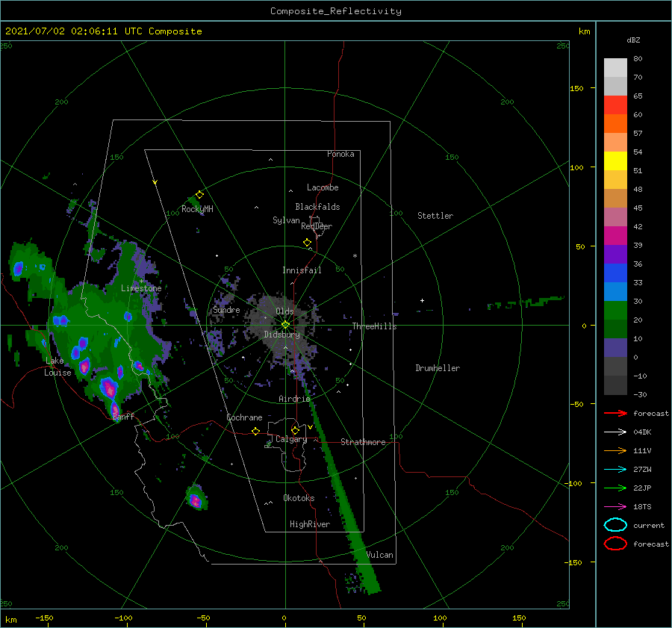Click the RedDeer city label
Image resolution: width=672 pixels, height=628 pixels.
pos(317,226)
